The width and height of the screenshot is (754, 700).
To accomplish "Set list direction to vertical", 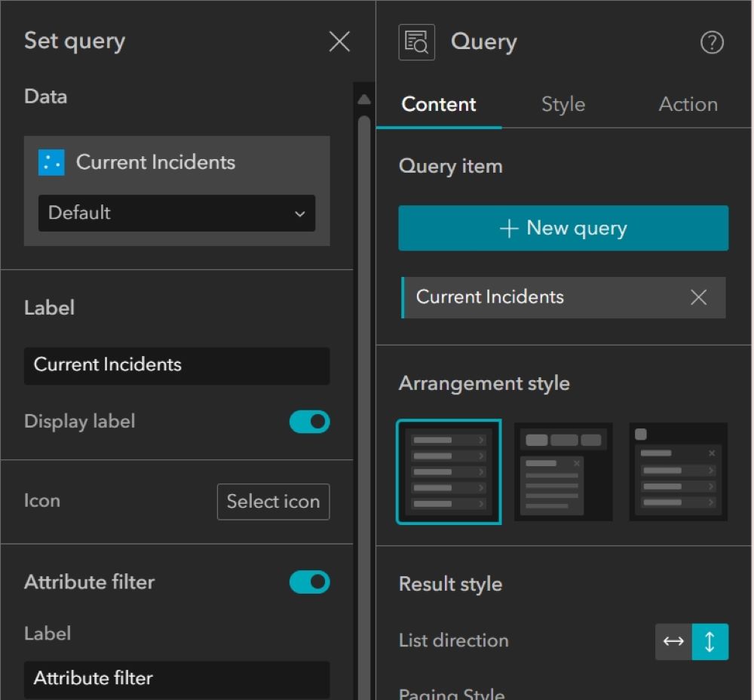I will click(x=710, y=641).
